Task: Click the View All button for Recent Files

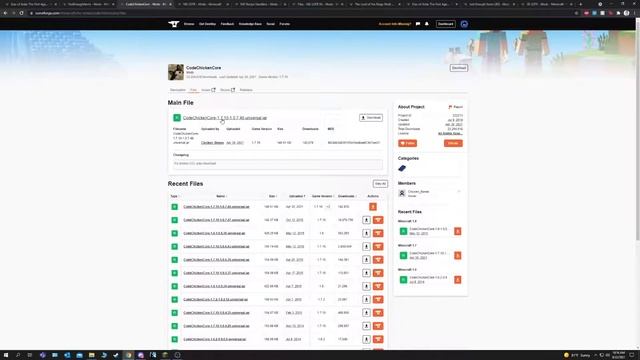Action: point(380,184)
